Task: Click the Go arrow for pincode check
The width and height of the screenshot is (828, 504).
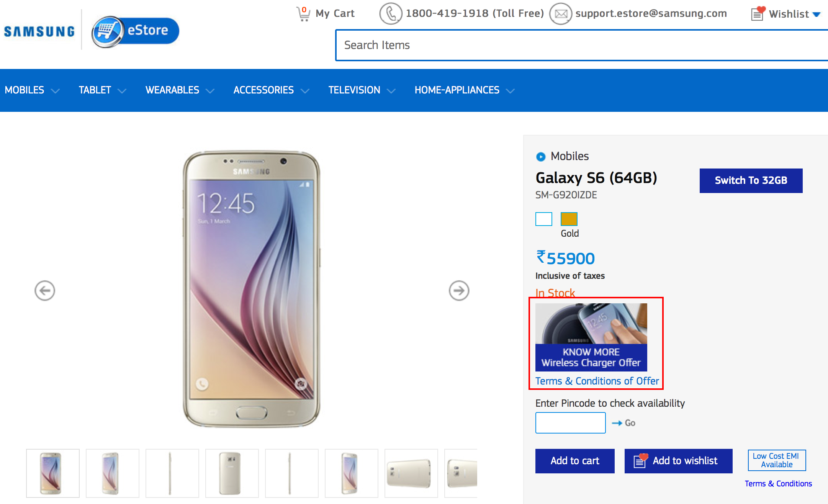Action: pos(623,423)
